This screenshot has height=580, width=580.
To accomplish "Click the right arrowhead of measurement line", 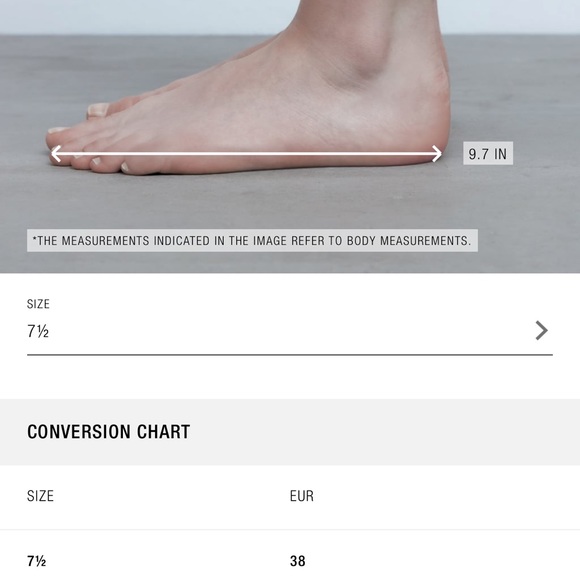I will 437,154.
